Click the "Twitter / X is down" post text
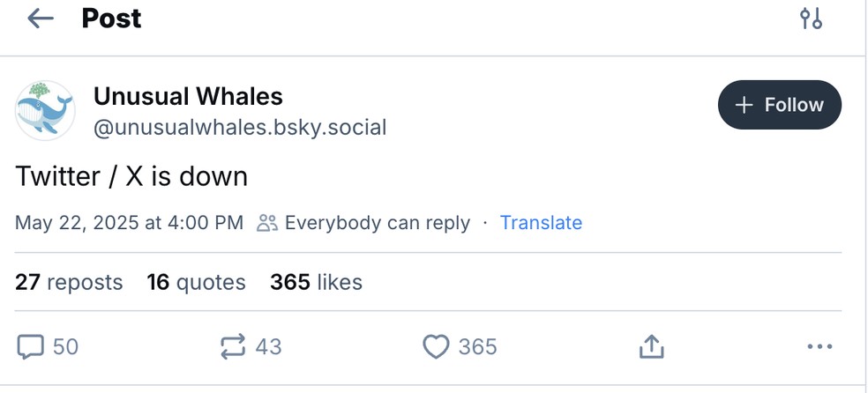The height and width of the screenshot is (393, 868). 131,176
